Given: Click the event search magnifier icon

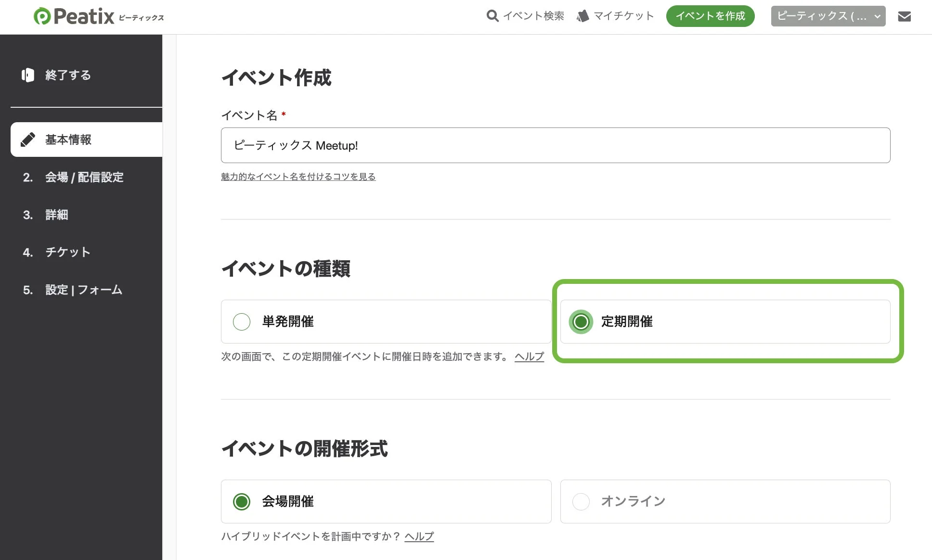Looking at the screenshot, I should click(x=492, y=16).
